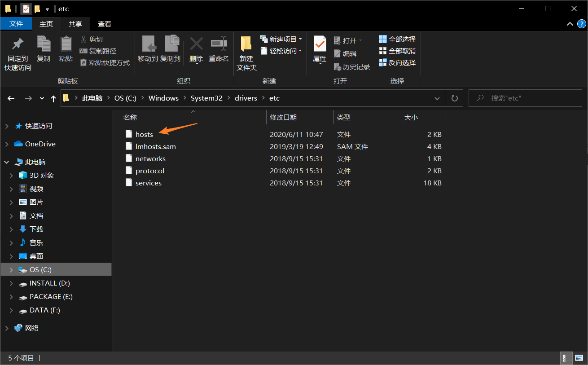
Task: Open Pictures (图片) in sidebar
Action: (36, 202)
